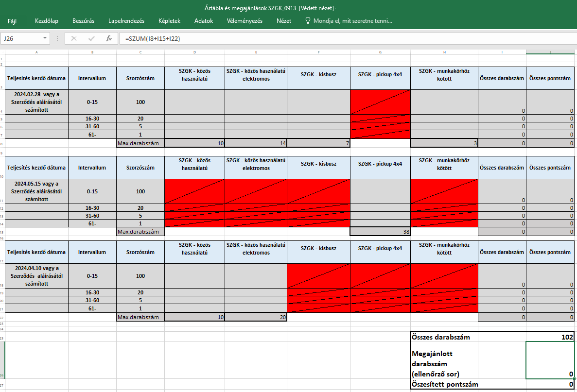
Task: Select the cell showing total 102
Action: coord(550,337)
